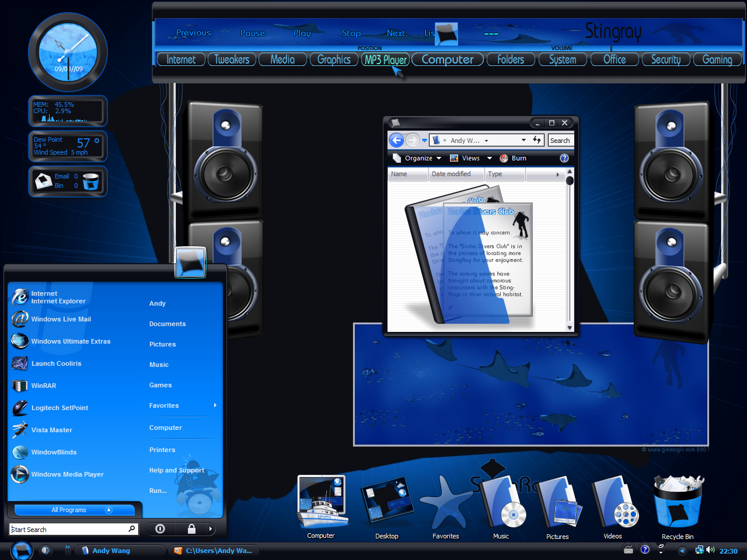Viewport: 747px width, 560px height.
Task: Click the Explorer help icon
Action: coord(564,158)
